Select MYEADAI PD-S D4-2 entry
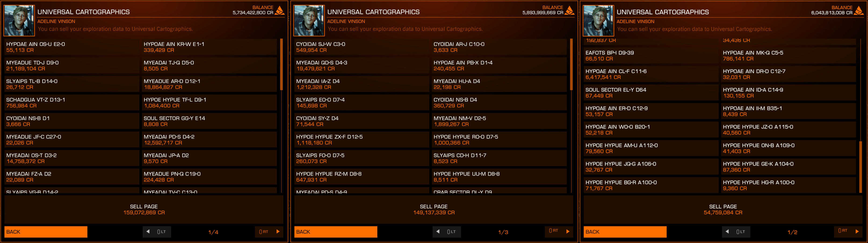 point(209,140)
